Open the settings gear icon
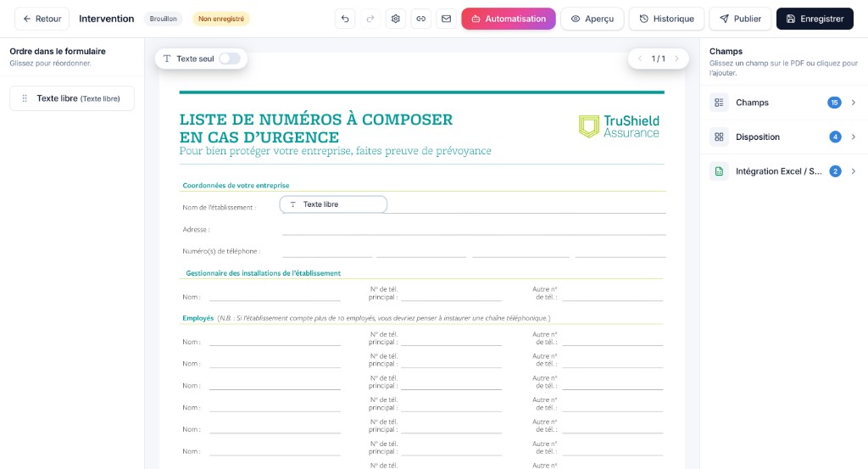This screenshot has height=469, width=868. [395, 19]
